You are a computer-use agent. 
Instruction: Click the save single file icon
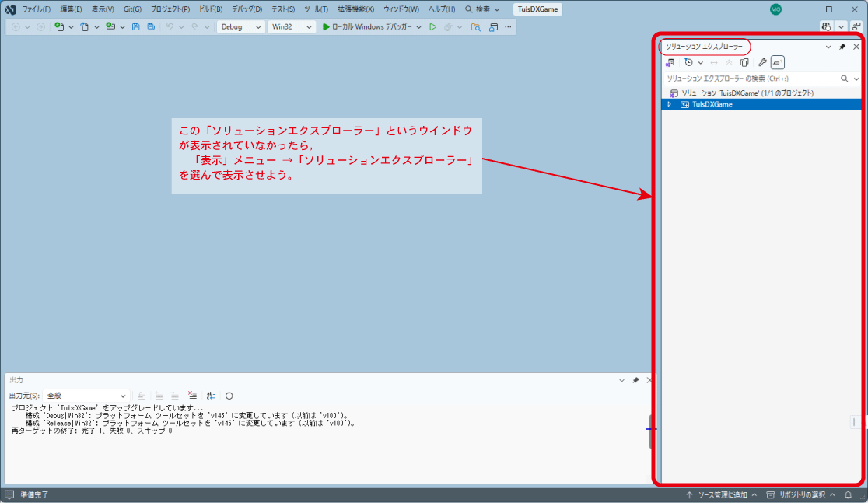135,26
